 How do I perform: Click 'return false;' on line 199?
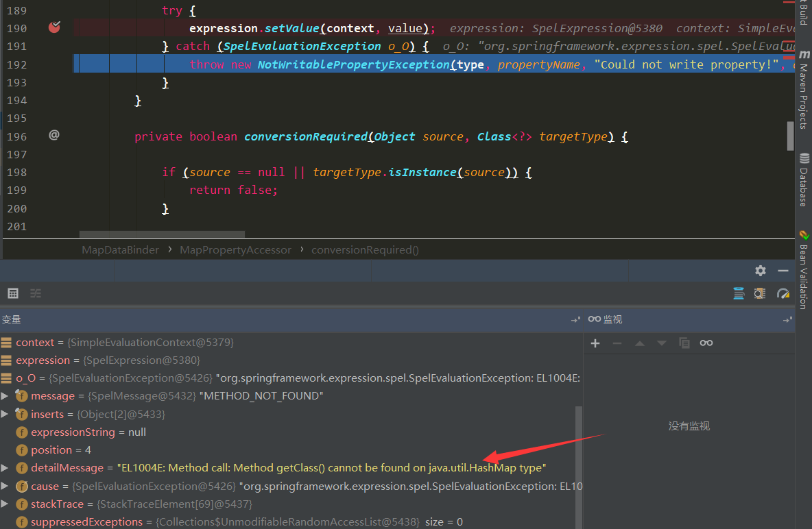[x=234, y=190]
